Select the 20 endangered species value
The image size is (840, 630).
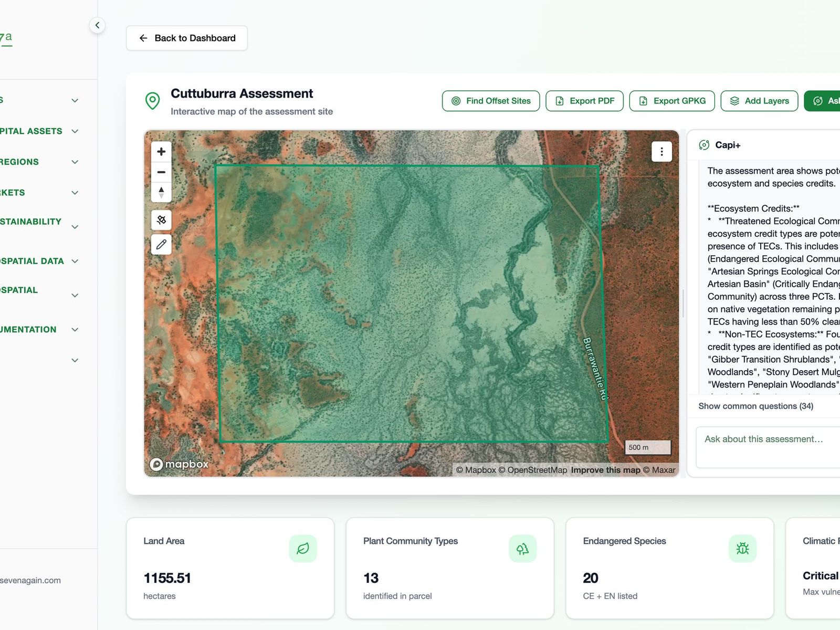coord(591,578)
